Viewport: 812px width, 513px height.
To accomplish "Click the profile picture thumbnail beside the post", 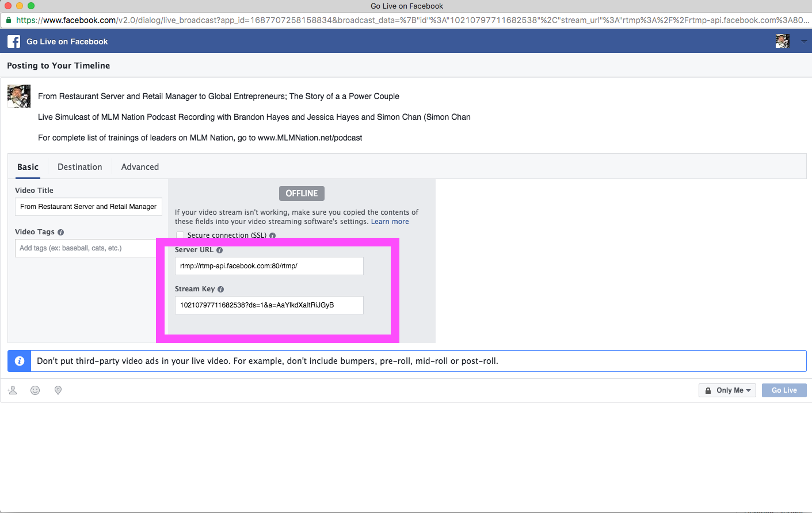I will pyautogui.click(x=18, y=96).
